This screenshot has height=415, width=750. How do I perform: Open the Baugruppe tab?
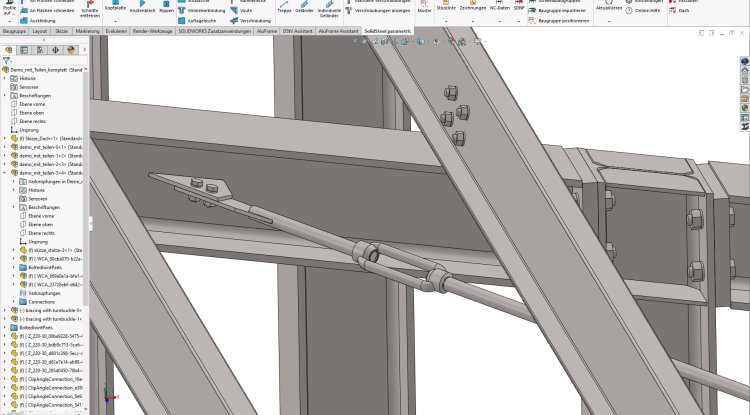pyautogui.click(x=14, y=31)
